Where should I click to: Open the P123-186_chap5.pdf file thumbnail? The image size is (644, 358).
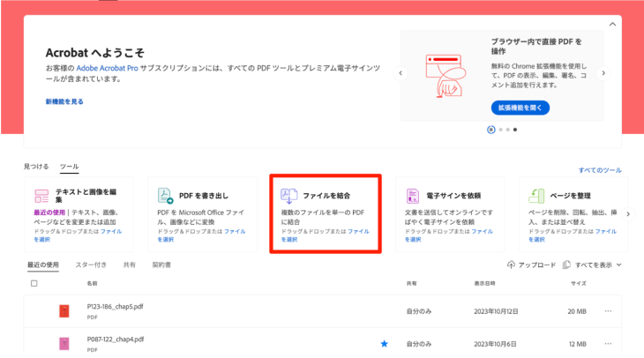pyautogui.click(x=64, y=310)
